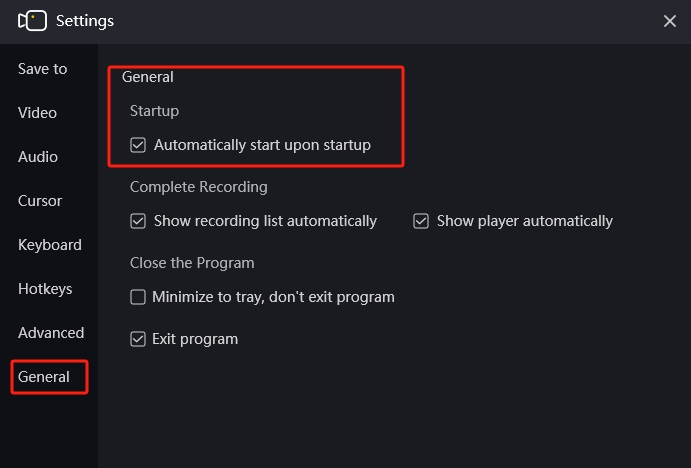Click the Close the Program section label

(x=192, y=263)
